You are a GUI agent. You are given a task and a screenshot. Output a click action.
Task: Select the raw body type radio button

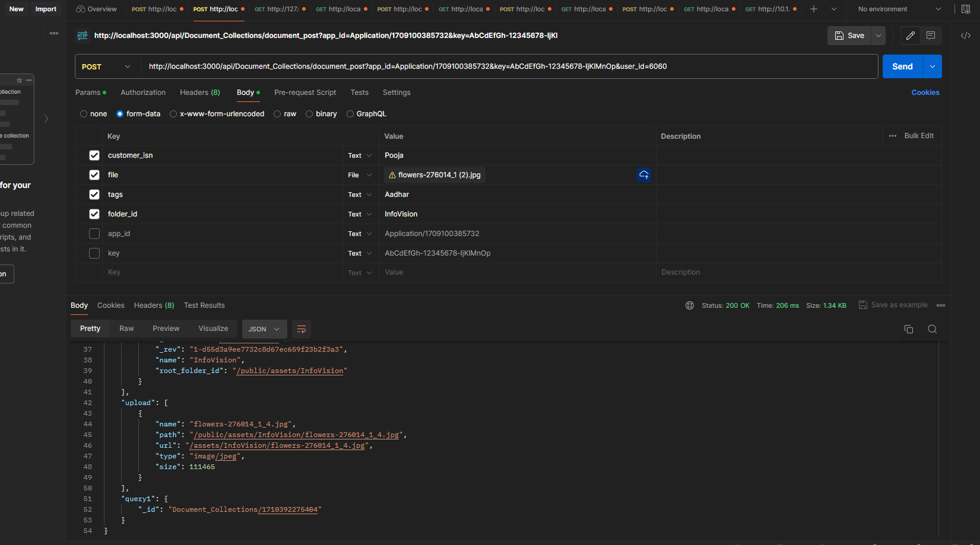coord(277,113)
